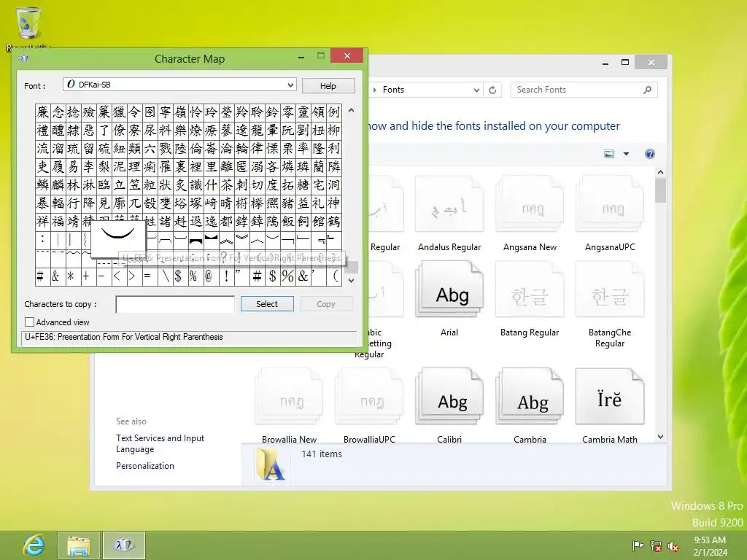Select the Andalus Regular font
The width and height of the screenshot is (747, 560).
pos(449,214)
